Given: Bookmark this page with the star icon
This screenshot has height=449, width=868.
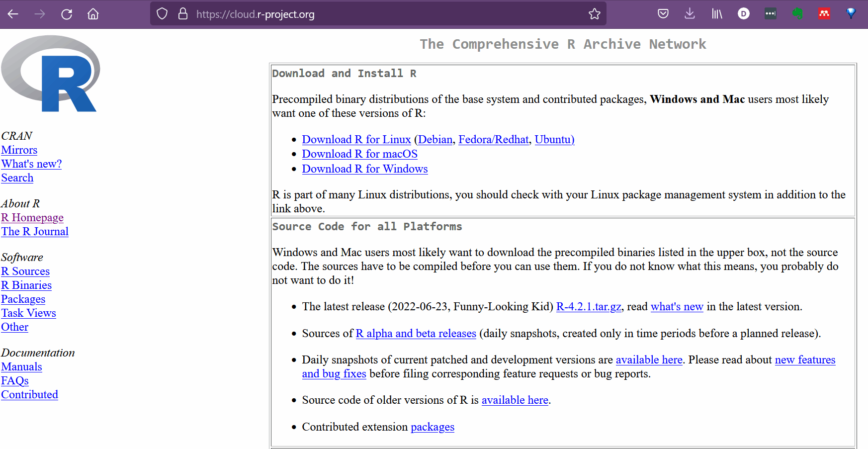Looking at the screenshot, I should pos(595,14).
